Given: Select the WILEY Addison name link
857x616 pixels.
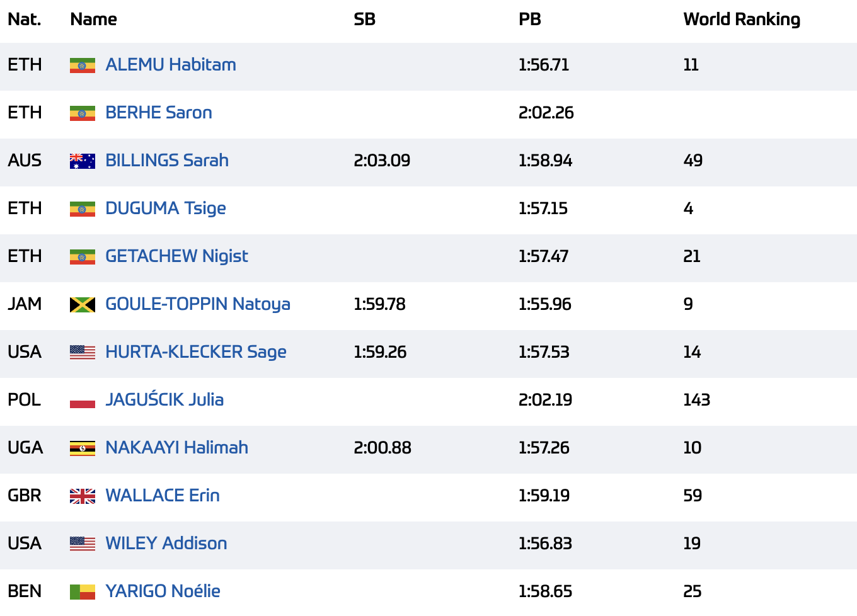Looking at the screenshot, I should point(166,544).
